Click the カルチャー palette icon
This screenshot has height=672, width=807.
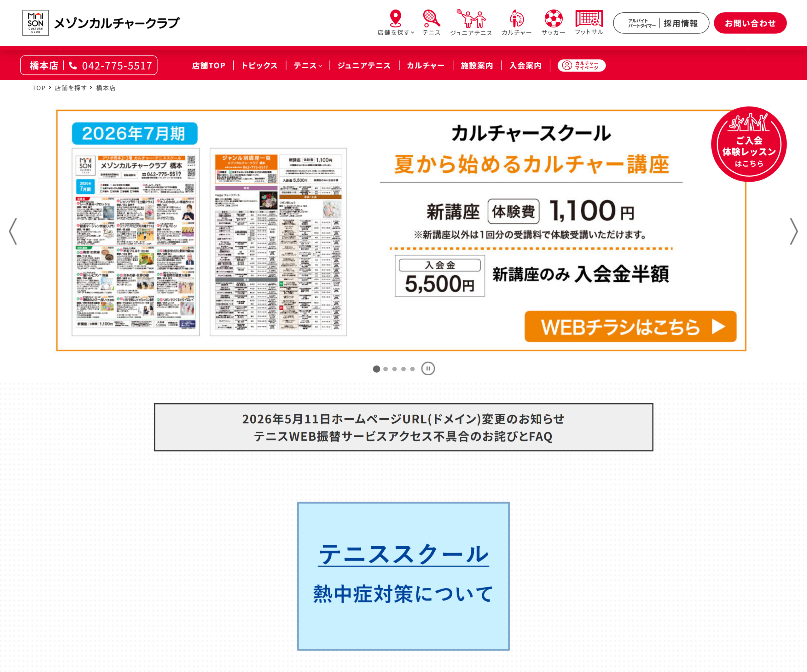516,19
